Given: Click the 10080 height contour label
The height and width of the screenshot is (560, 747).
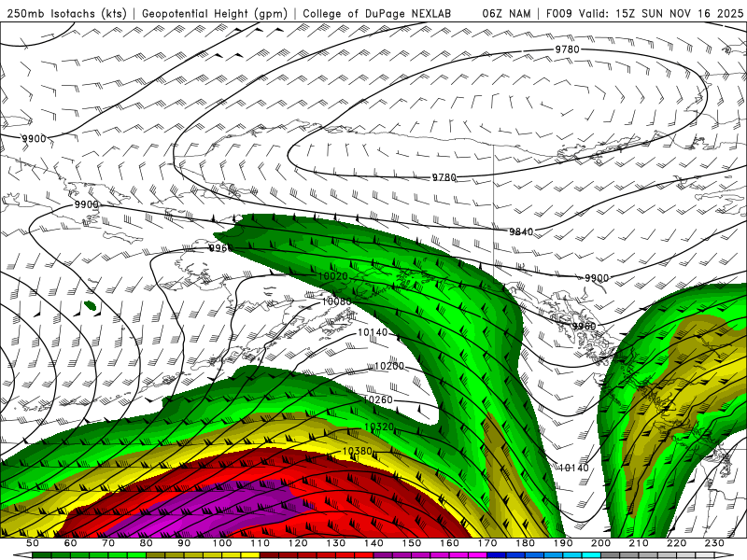Looking at the screenshot, I should click(337, 301).
